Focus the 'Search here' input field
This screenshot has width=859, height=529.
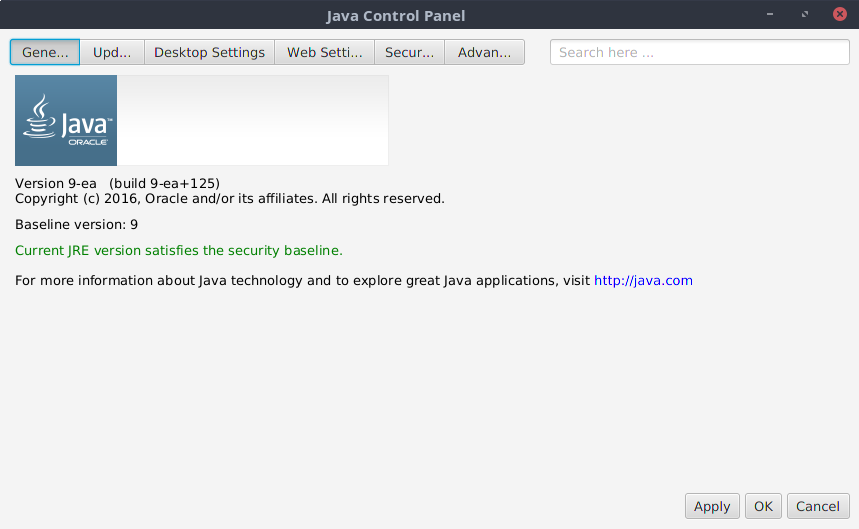(x=699, y=52)
